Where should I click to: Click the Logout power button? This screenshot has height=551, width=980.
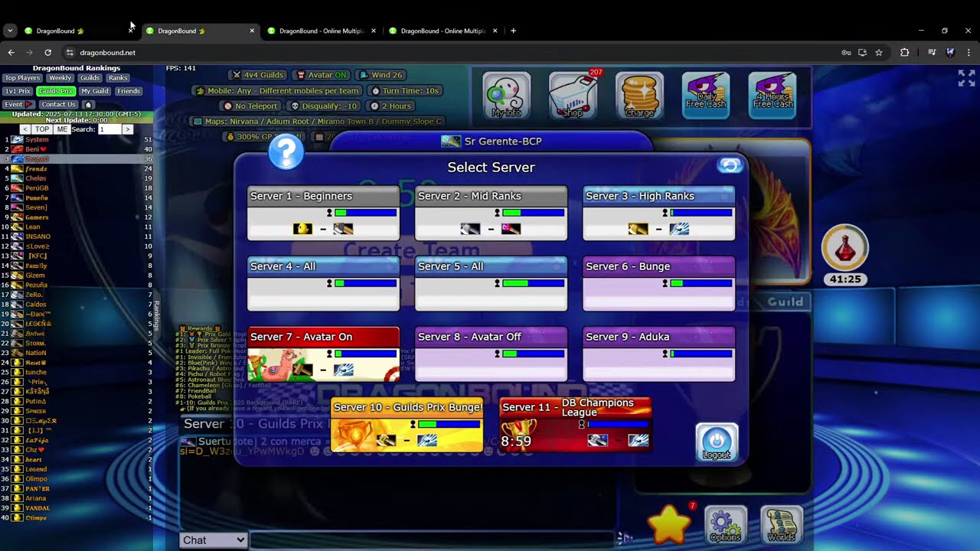[717, 442]
